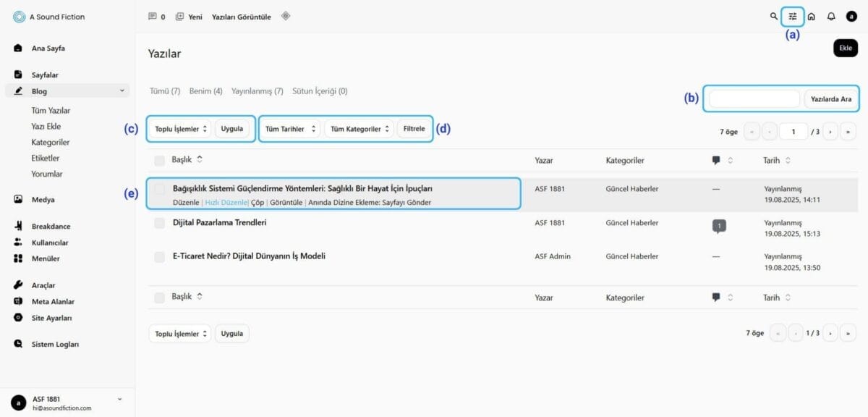The height and width of the screenshot is (417, 868).
Task: Go to next page using top pagination arrow
Action: pyautogui.click(x=830, y=132)
